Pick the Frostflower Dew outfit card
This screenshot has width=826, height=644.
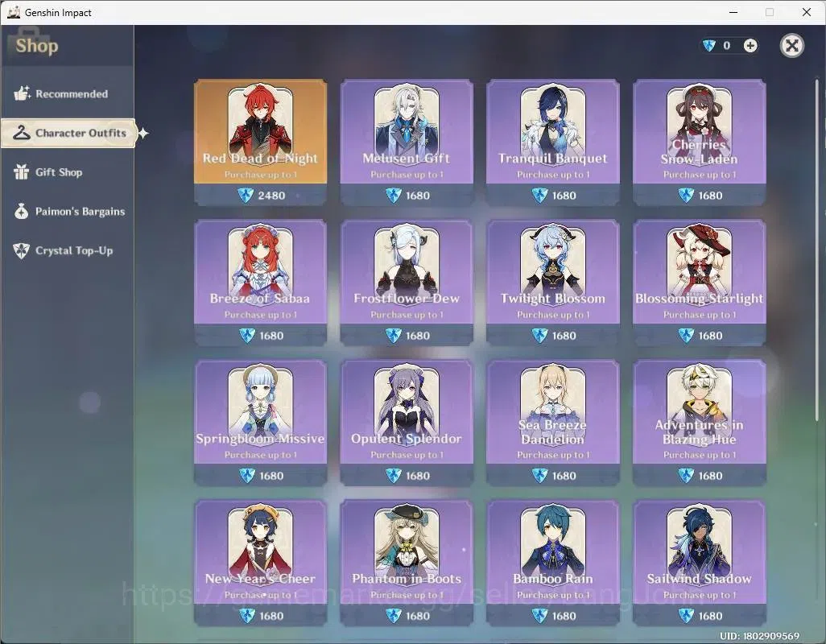(406, 283)
